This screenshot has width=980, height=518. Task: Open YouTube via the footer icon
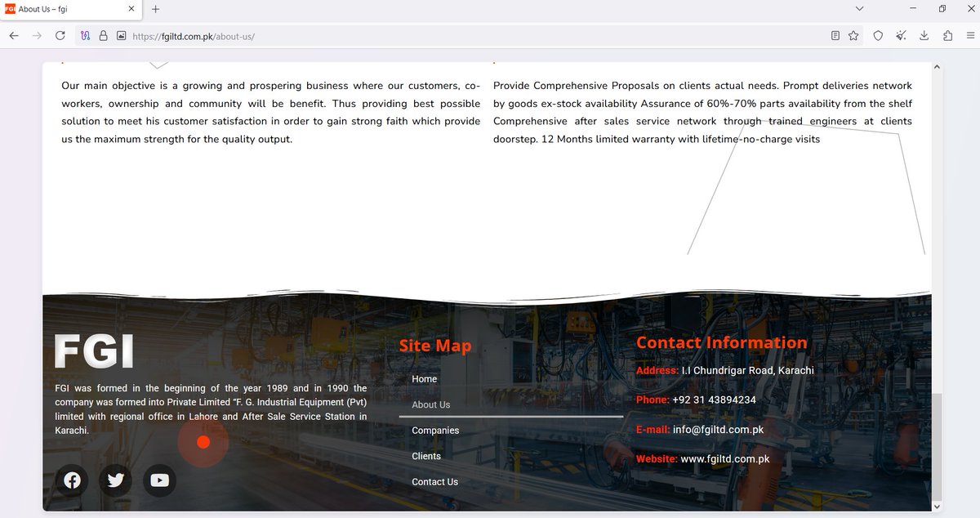[x=159, y=480]
